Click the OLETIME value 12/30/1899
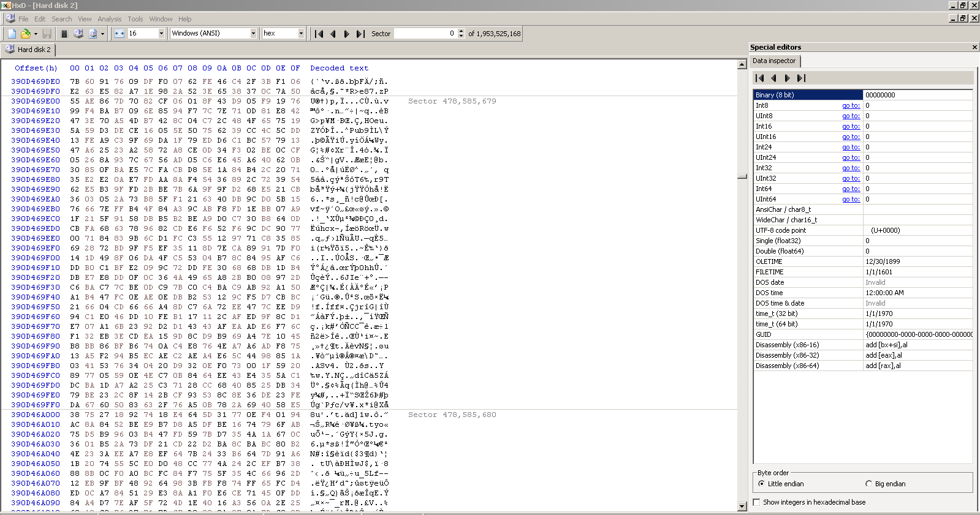The width and height of the screenshot is (980, 515). 883,261
